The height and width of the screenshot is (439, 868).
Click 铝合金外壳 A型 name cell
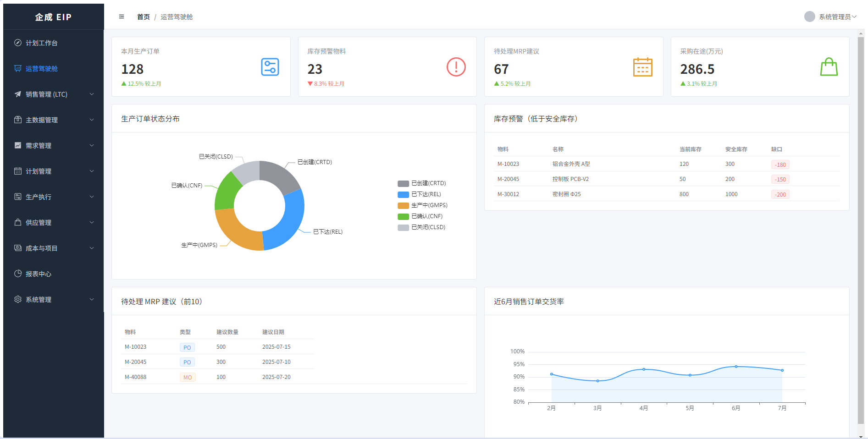pos(571,164)
